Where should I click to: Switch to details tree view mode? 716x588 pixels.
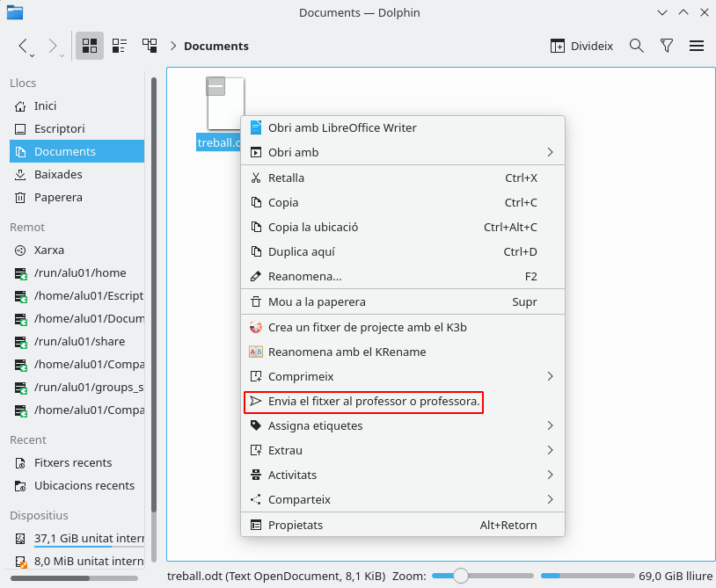pyautogui.click(x=150, y=46)
